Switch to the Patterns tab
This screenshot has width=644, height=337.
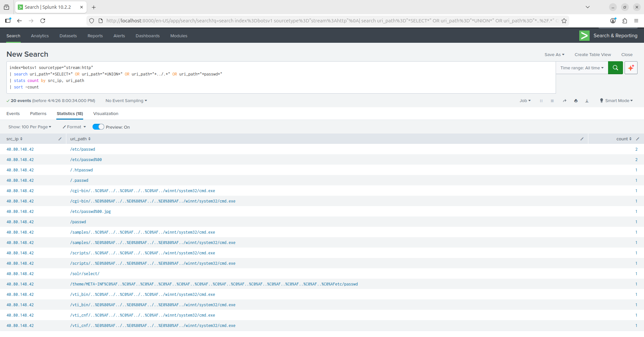pos(38,113)
